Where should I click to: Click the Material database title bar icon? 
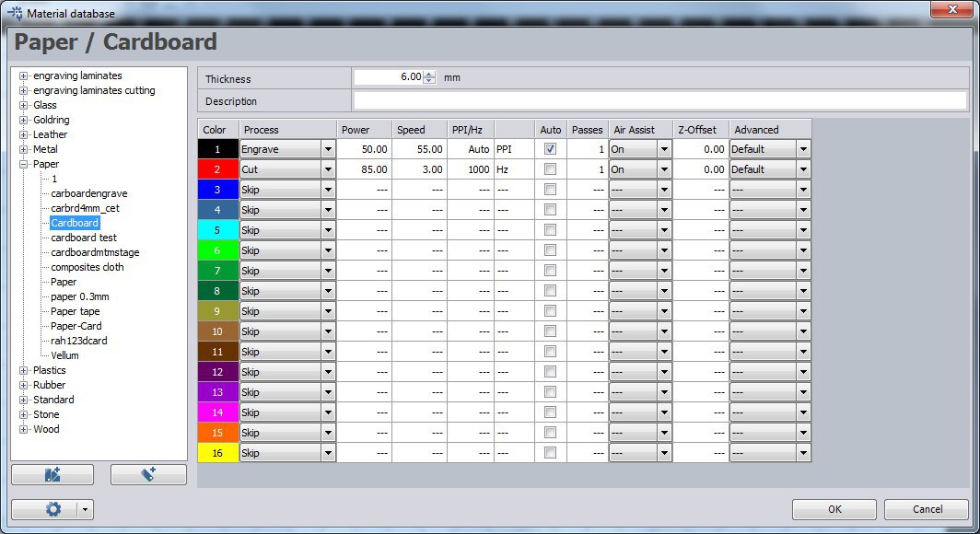pyautogui.click(x=15, y=12)
